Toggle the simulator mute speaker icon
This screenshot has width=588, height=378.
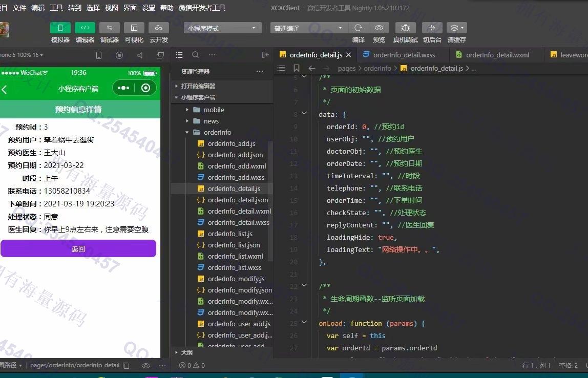pos(140,55)
